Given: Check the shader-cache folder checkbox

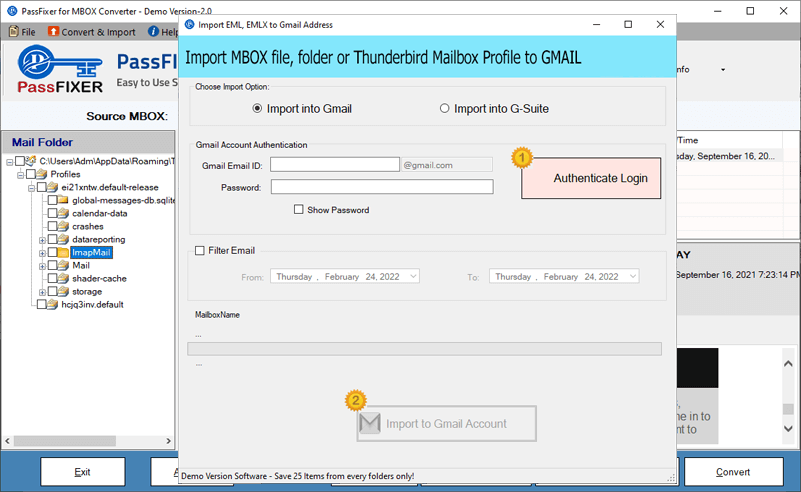Looking at the screenshot, I should [x=52, y=278].
